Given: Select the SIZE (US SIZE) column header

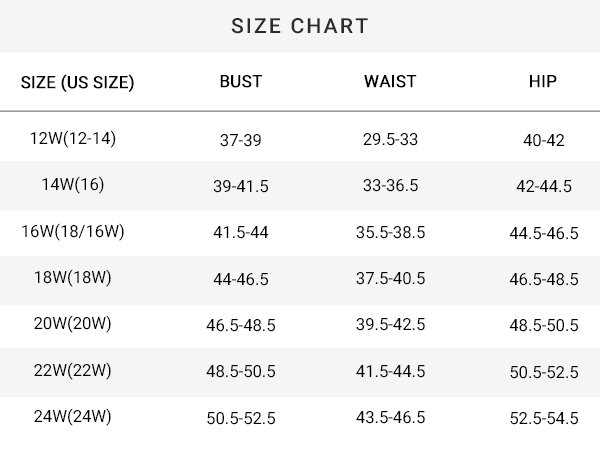Looking at the screenshot, I should pos(77,82).
